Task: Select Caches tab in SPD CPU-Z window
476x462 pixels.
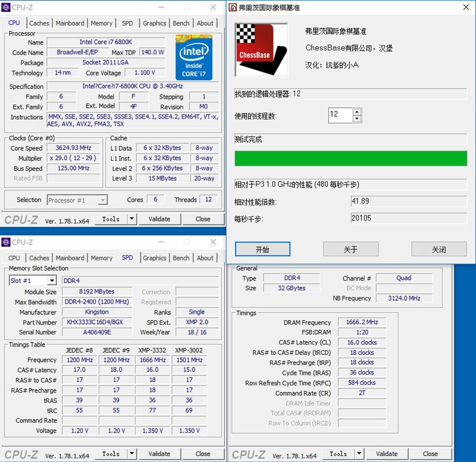Action: pyautogui.click(x=39, y=258)
